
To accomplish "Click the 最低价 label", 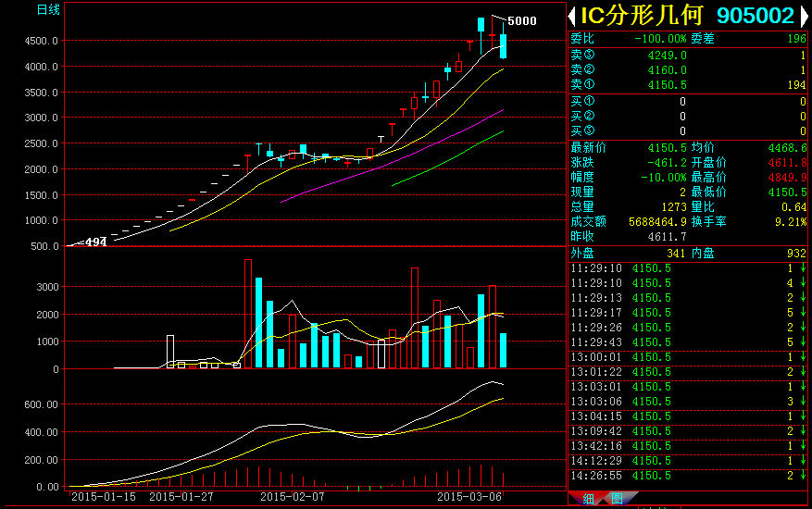I will pos(709,192).
